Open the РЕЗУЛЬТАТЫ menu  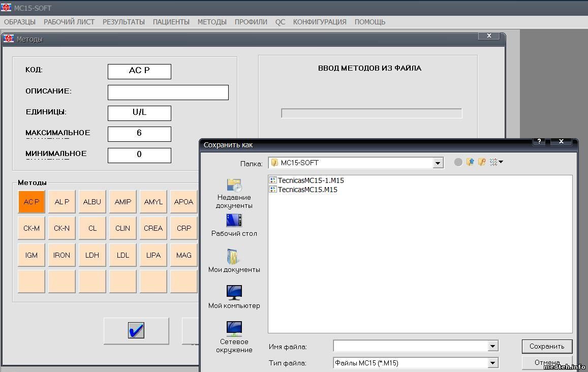coord(123,22)
